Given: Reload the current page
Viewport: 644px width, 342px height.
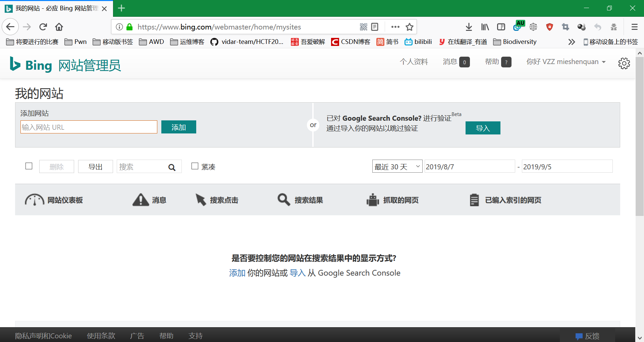Looking at the screenshot, I should pos(43,27).
